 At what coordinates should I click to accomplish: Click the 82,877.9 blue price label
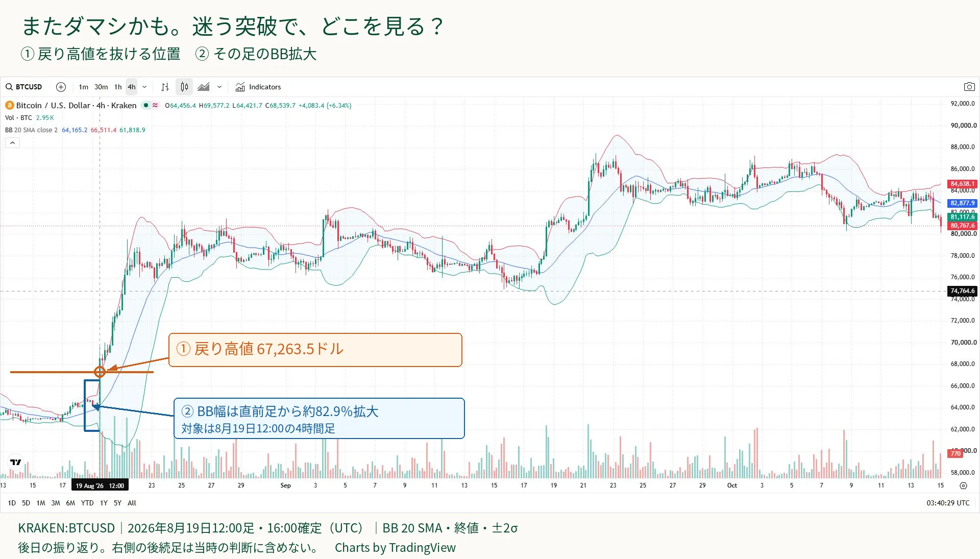coord(962,203)
